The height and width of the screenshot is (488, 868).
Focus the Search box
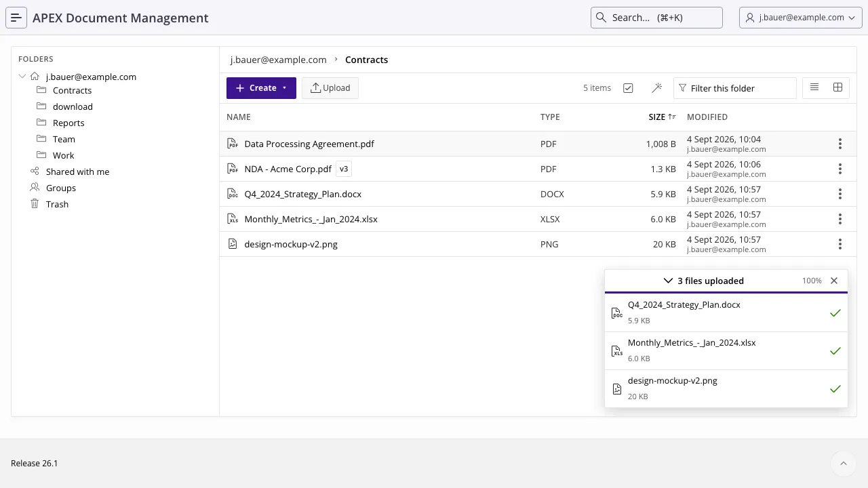pos(656,18)
